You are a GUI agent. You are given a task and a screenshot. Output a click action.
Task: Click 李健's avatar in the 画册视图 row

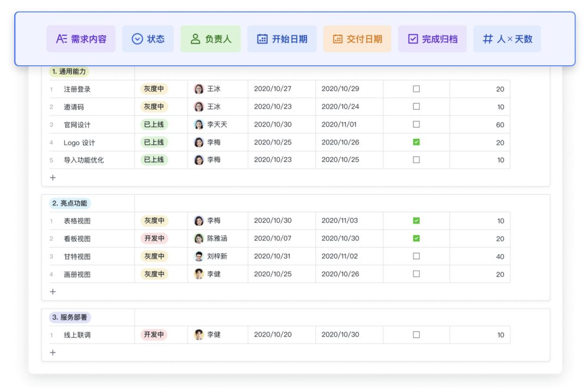click(x=199, y=274)
